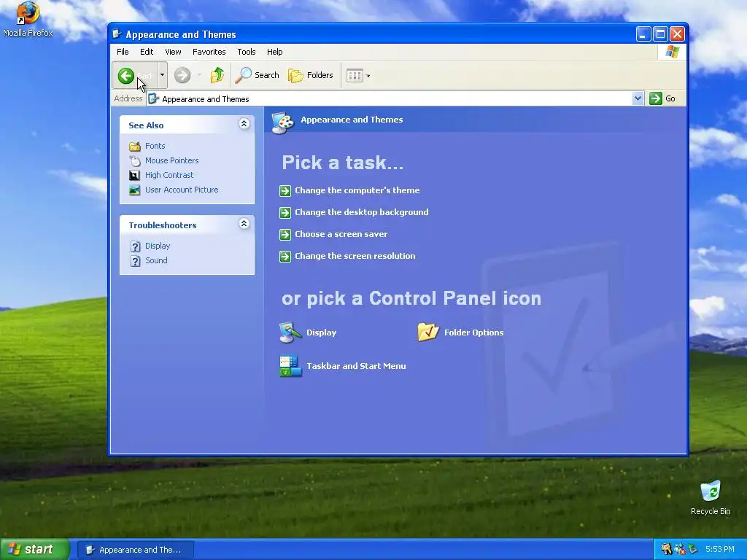747x560 pixels.
Task: Click the title bar window icon
Action: (116, 34)
